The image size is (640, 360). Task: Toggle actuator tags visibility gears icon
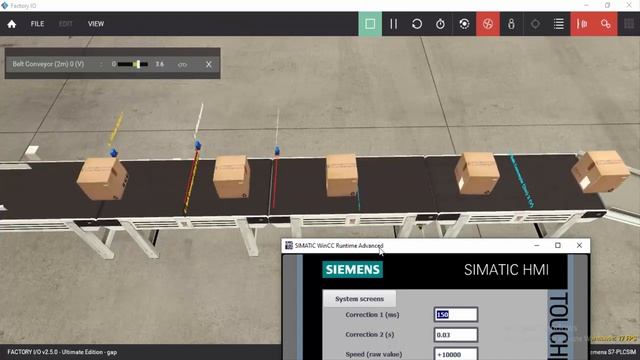pos(606,24)
